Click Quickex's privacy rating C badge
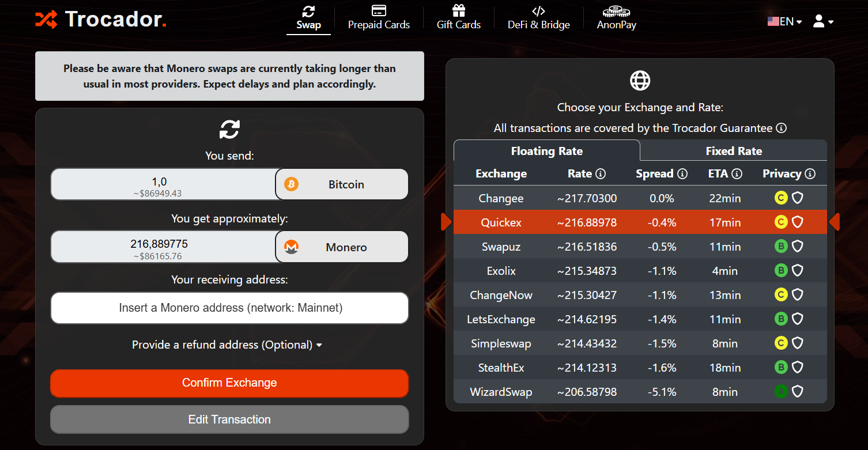868x450 pixels. click(x=781, y=222)
